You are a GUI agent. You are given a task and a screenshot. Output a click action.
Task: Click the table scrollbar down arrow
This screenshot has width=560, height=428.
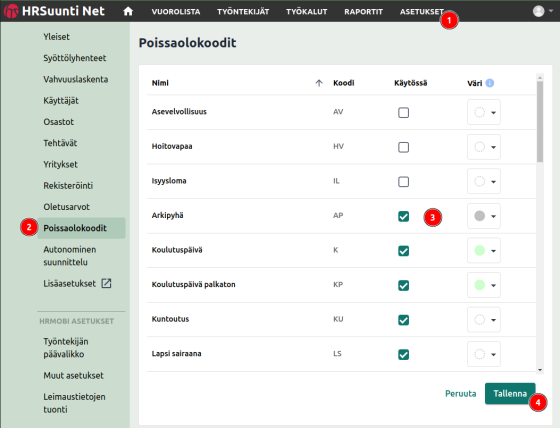pos(540,370)
